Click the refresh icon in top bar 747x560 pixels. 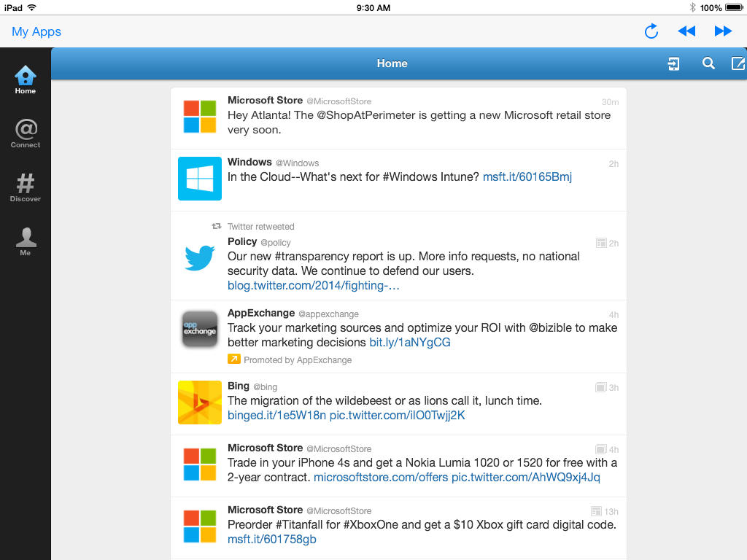(x=651, y=31)
